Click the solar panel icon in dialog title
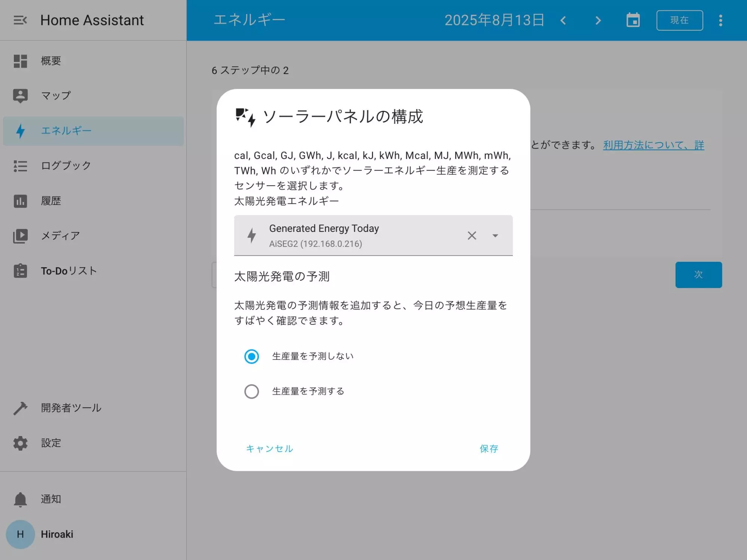747x560 pixels. point(245,118)
